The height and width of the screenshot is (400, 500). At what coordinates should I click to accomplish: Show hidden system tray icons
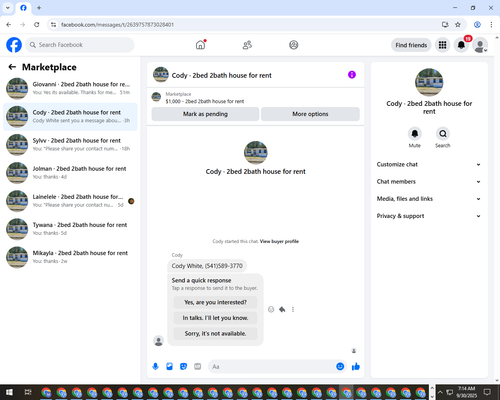(x=440, y=392)
